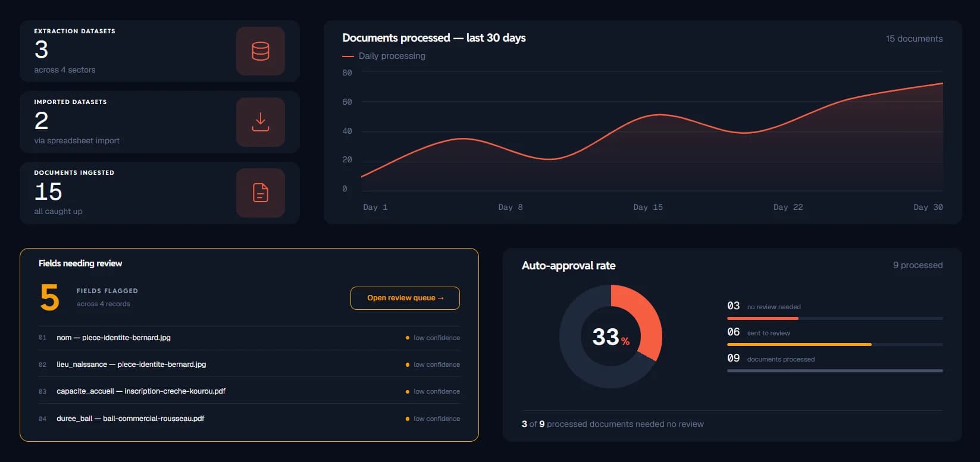Click the 'via spreadsheet import' text
Screen dimensions: 980x462
(x=77, y=140)
